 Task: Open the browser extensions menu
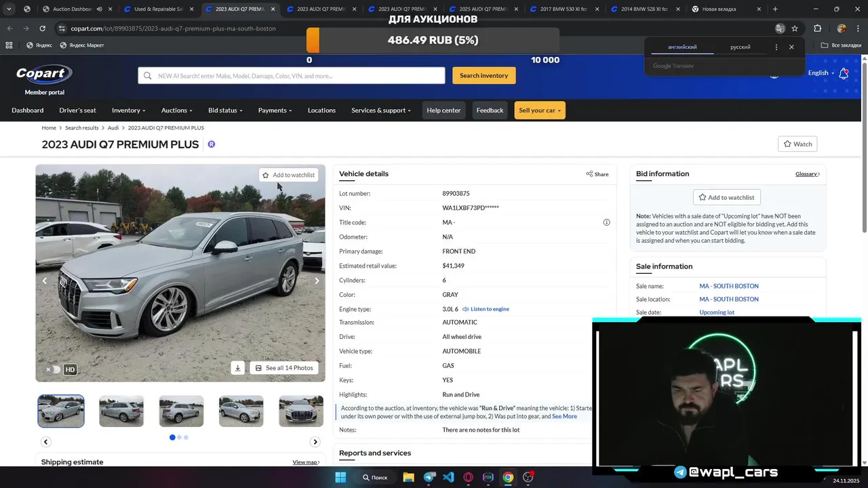[x=817, y=28]
